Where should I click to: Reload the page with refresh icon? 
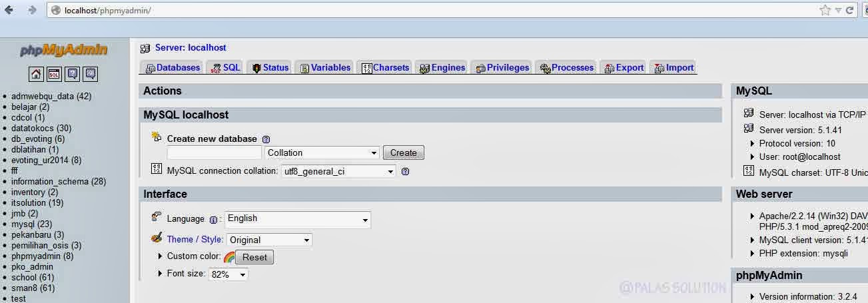tap(849, 10)
